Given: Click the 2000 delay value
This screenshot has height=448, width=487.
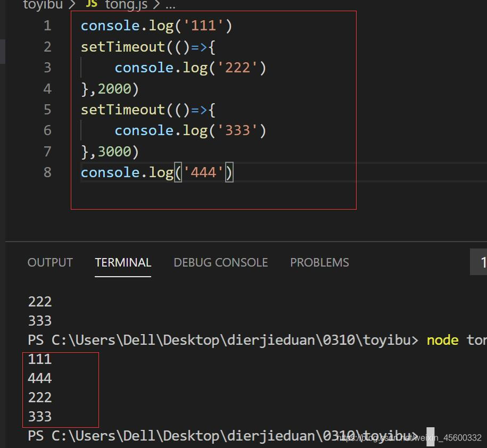Looking at the screenshot, I should [114, 89].
